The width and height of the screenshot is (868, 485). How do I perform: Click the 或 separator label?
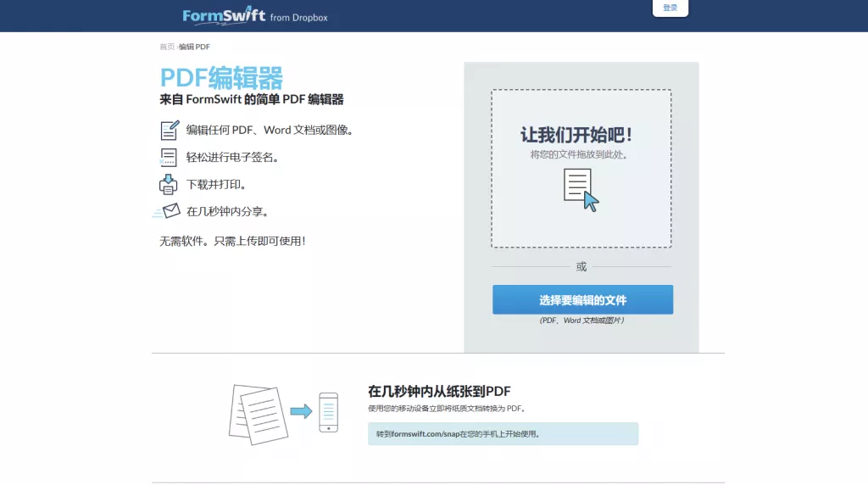[581, 267]
